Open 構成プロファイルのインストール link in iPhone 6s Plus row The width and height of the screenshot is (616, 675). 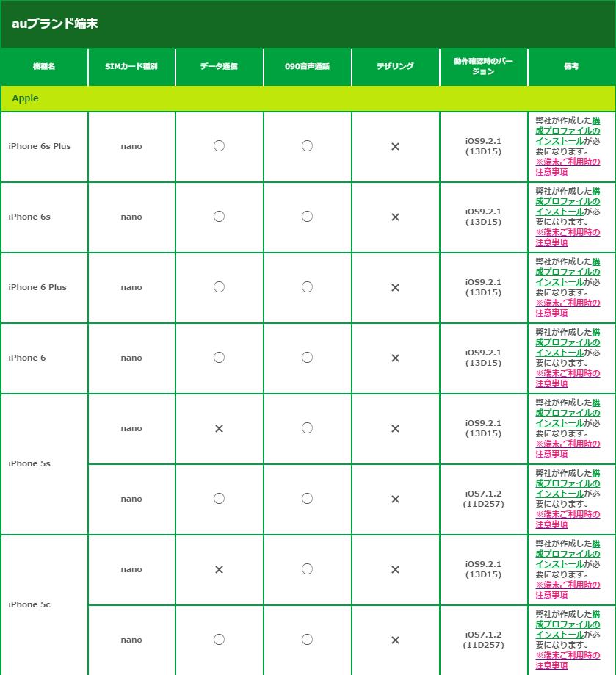point(568,131)
